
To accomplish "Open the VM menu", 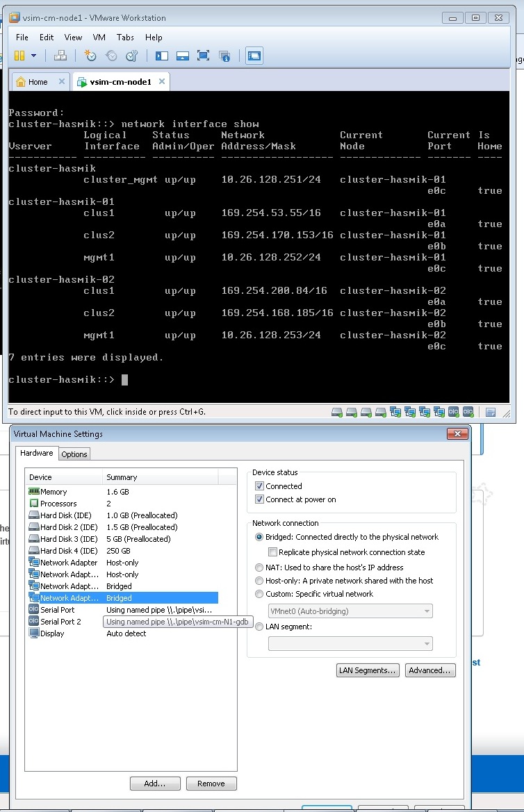I will (x=99, y=38).
